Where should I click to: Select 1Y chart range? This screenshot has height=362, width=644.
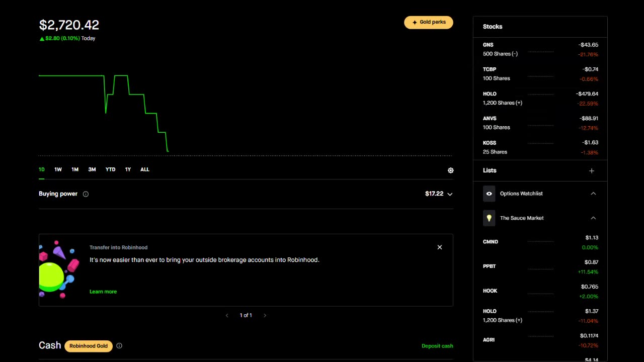click(128, 169)
